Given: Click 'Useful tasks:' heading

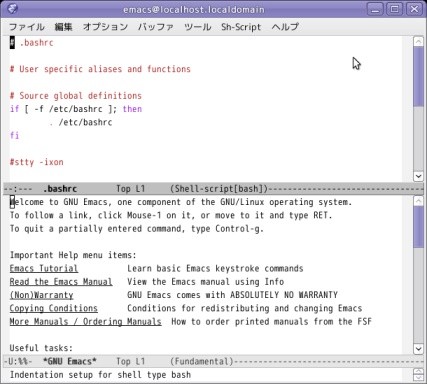Looking at the screenshot, I should 41,348.
